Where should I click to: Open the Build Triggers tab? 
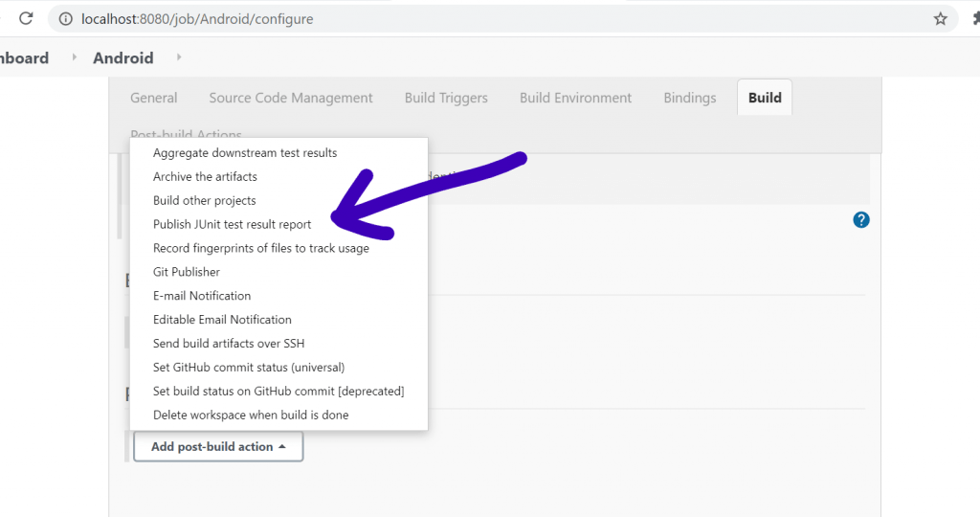tap(446, 98)
